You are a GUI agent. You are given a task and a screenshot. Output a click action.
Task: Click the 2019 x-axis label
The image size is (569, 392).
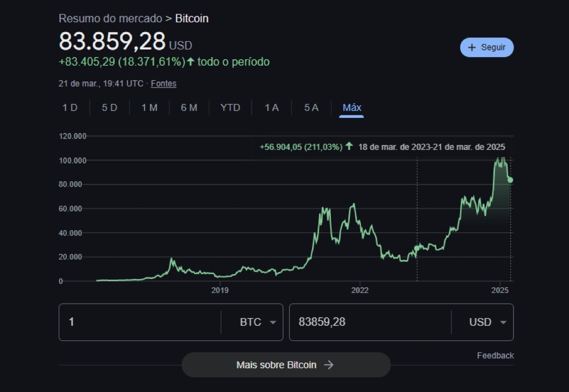(220, 290)
